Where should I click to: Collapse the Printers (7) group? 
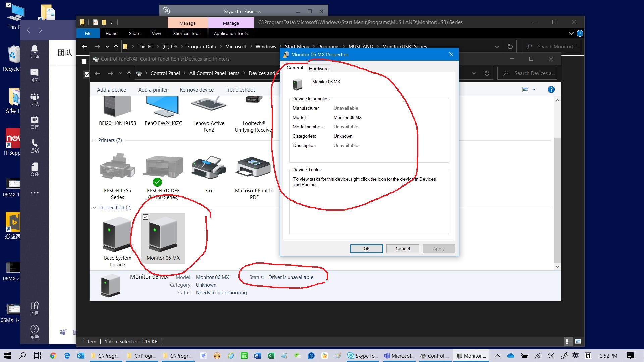[94, 140]
